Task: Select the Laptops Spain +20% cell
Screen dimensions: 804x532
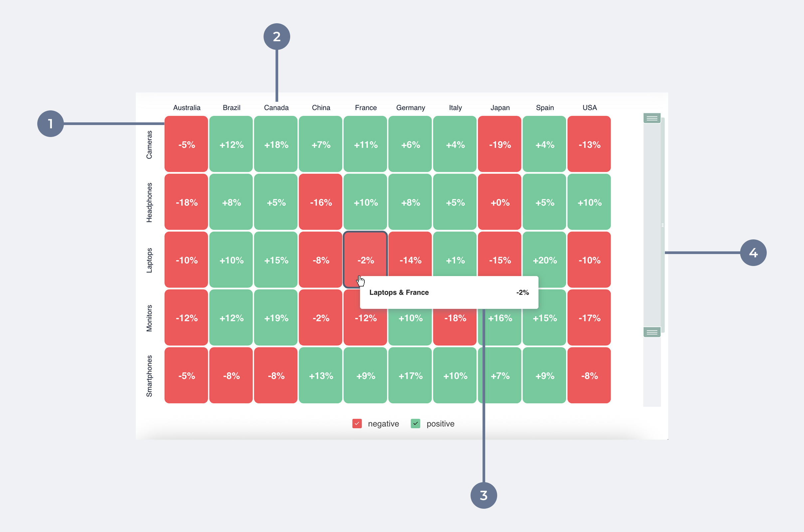Action: (544, 260)
